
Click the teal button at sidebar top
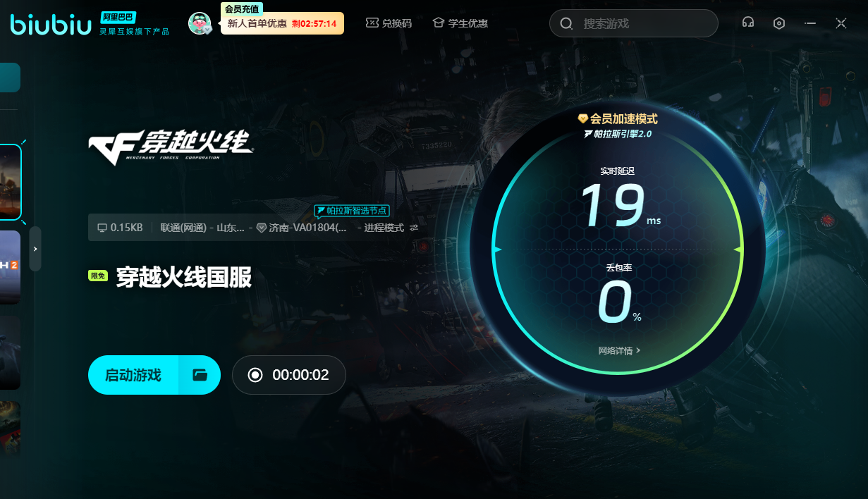pos(10,78)
